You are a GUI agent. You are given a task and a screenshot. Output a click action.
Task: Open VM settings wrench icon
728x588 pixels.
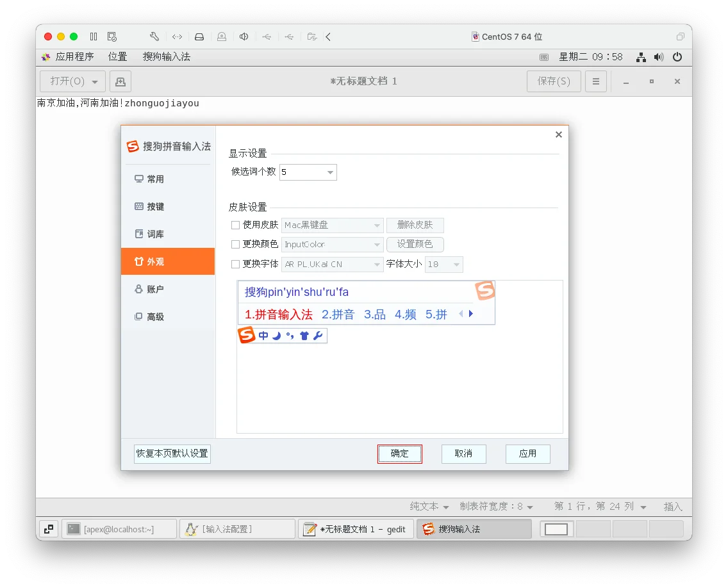(154, 37)
